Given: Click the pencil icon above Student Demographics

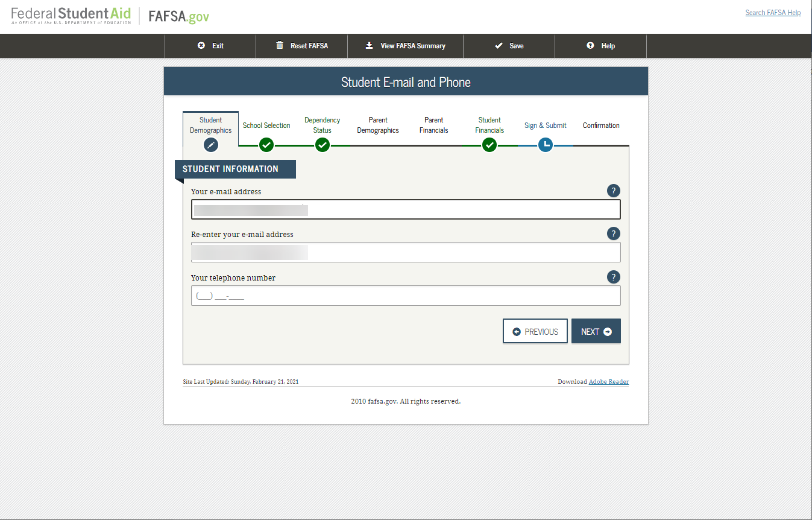Looking at the screenshot, I should click(210, 145).
